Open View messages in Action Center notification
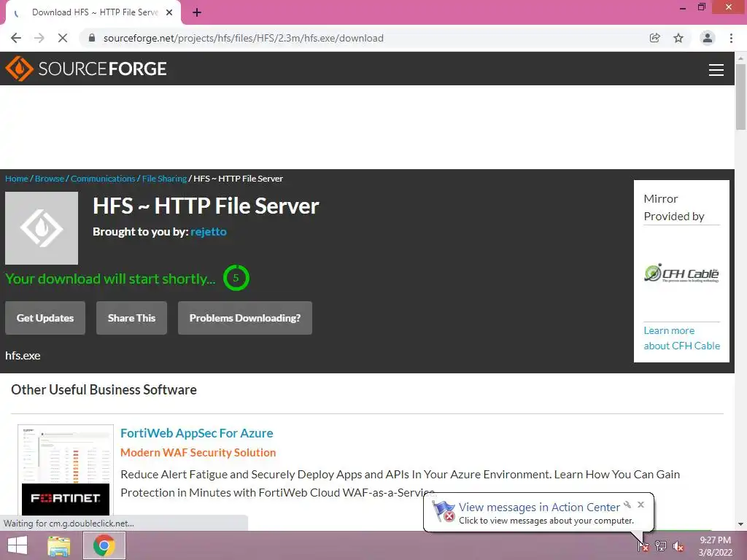This screenshot has width=747, height=560. [539, 507]
